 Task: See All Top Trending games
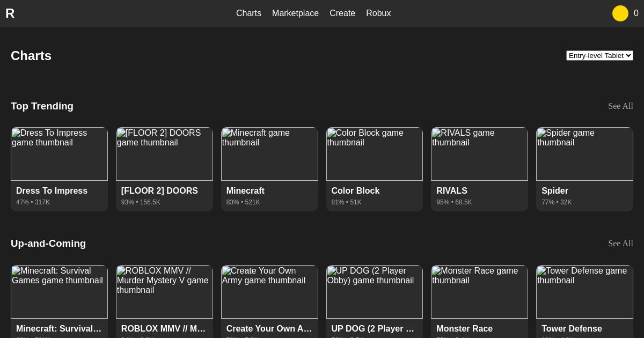(x=620, y=106)
